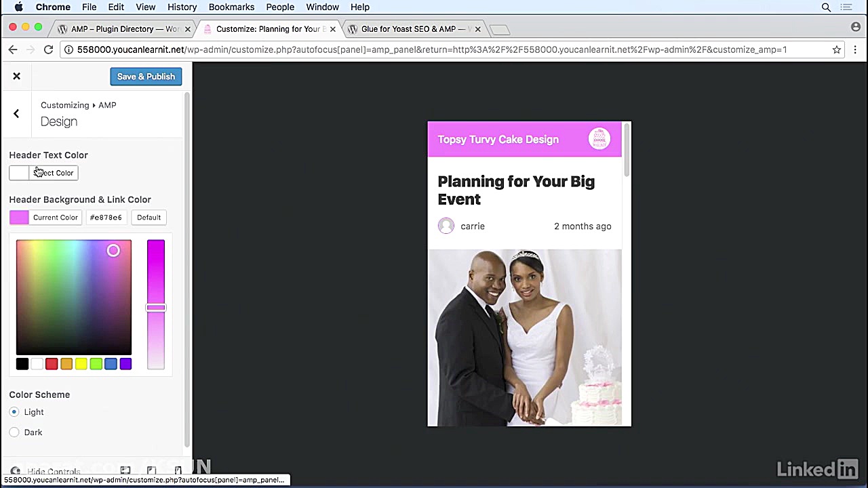Switch to mobile preview device icon
The image size is (868, 488).
pos(178,470)
